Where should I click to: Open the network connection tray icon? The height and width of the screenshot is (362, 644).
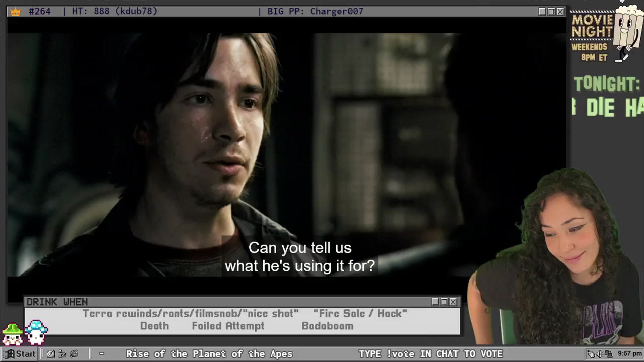pyautogui.click(x=608, y=354)
